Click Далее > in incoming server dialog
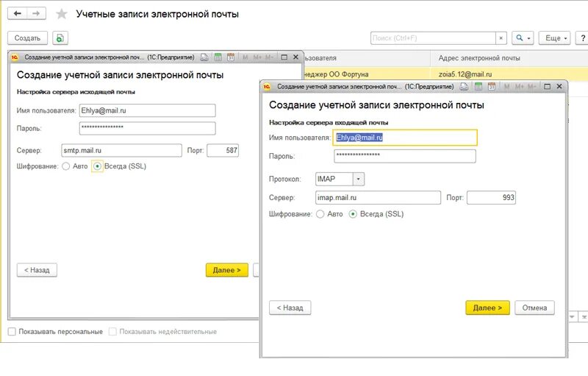This screenshot has width=588, height=376. click(487, 308)
